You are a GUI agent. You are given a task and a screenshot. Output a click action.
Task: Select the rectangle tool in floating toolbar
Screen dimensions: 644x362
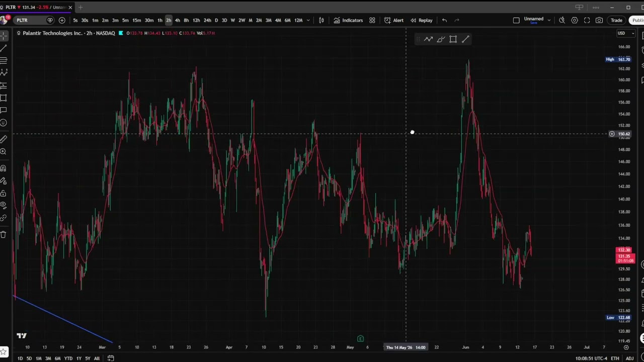pos(453,39)
